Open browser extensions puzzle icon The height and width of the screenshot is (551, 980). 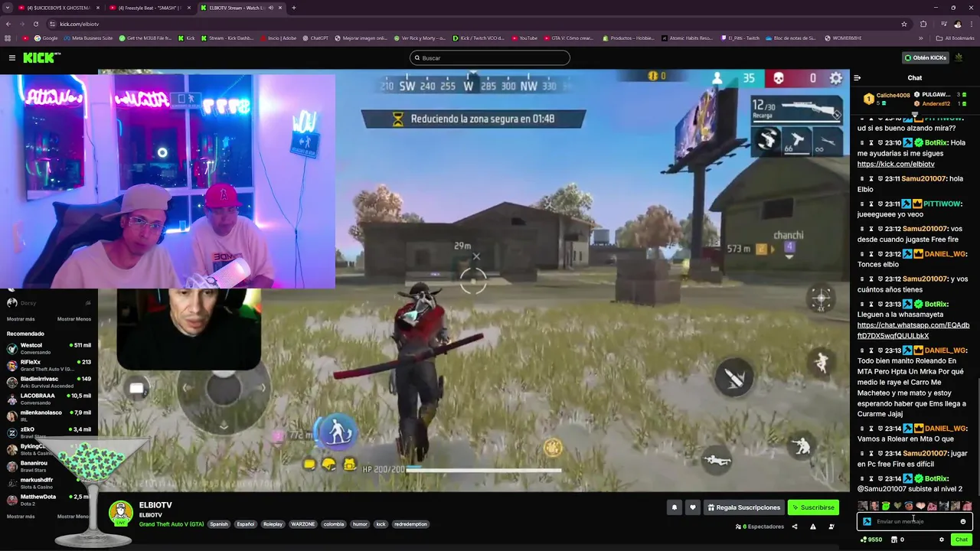click(923, 24)
